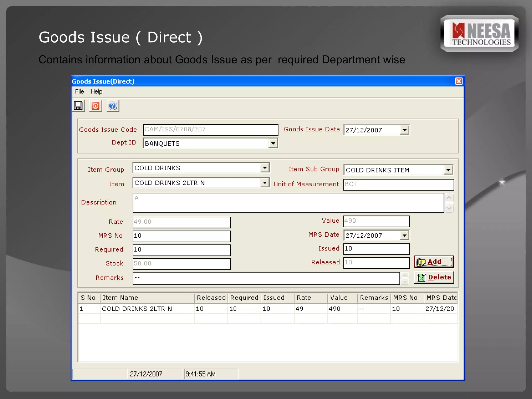Click the Goods Issue Code field
The image size is (532, 399).
(211, 130)
